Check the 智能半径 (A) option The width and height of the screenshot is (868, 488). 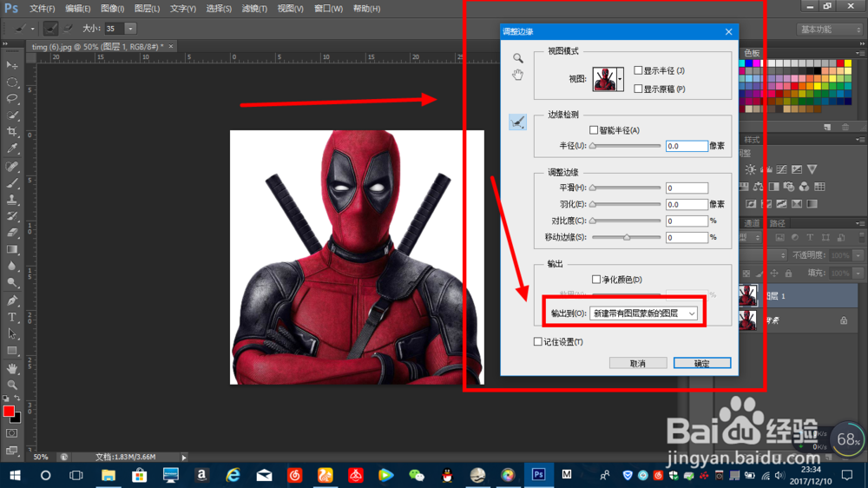coord(594,130)
